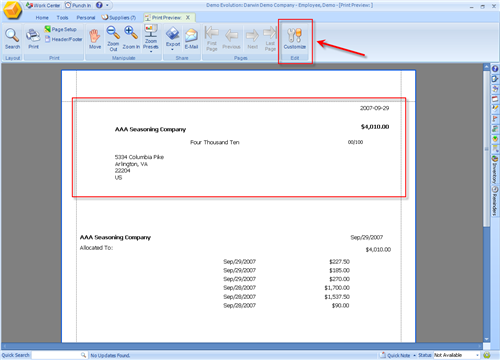Open the Header/Footer settings
This screenshot has height=360, width=500.
coord(63,39)
